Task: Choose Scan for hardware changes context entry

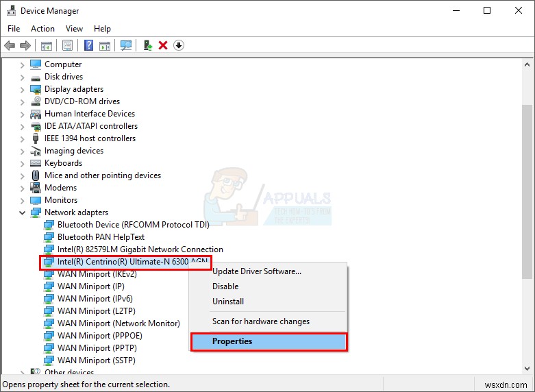Action: 268,321
